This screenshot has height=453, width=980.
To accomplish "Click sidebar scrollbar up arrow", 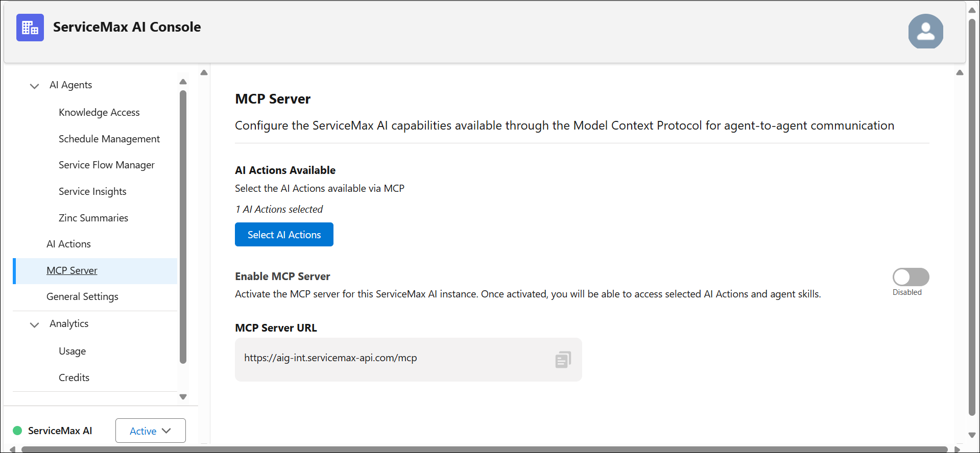I will click(183, 82).
